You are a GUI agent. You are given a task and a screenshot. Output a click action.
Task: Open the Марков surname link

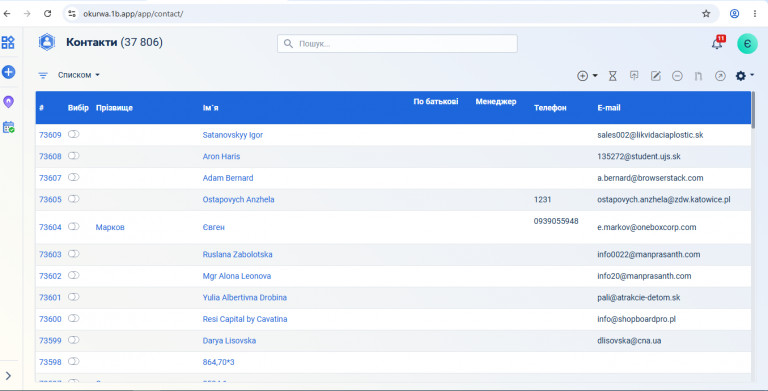[x=110, y=227]
